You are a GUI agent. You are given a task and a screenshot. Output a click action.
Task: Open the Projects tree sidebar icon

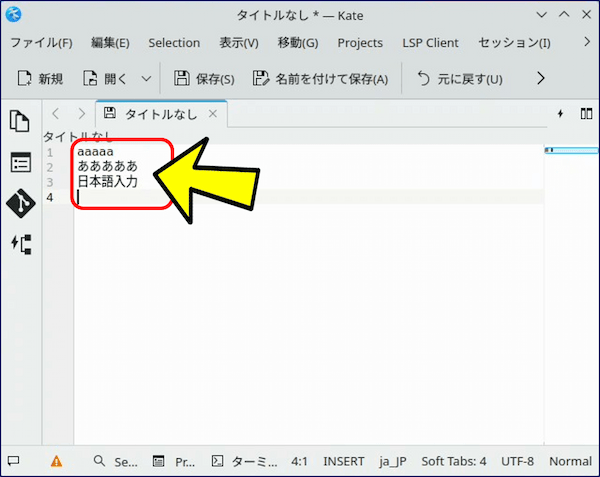coord(20,243)
